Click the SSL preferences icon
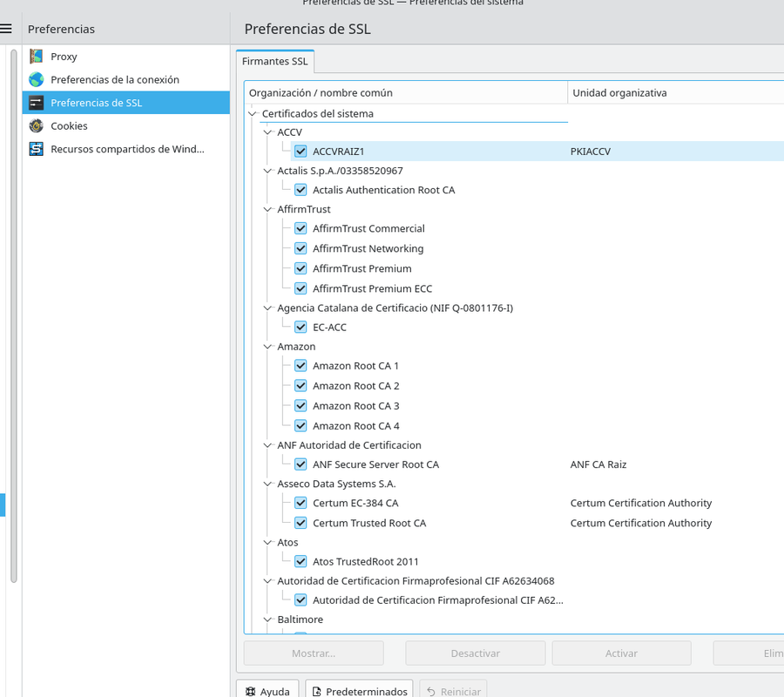This screenshot has width=784, height=697. (x=36, y=103)
